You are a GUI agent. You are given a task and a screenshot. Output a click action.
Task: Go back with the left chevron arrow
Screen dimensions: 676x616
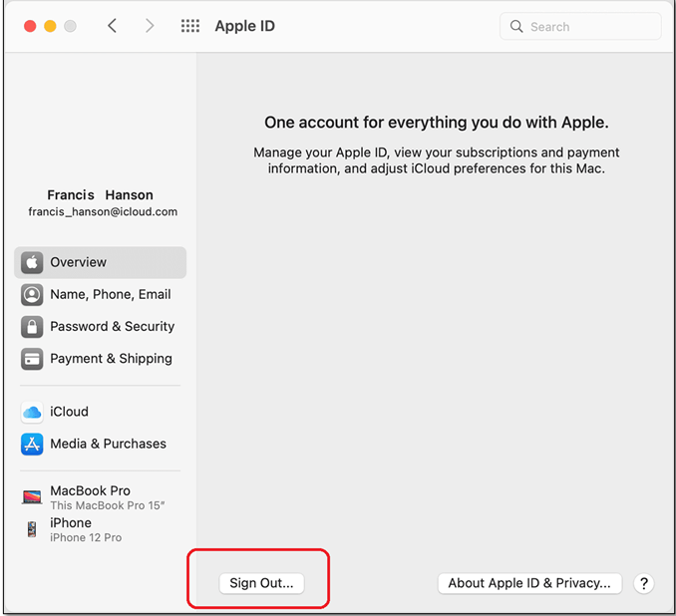pyautogui.click(x=112, y=26)
